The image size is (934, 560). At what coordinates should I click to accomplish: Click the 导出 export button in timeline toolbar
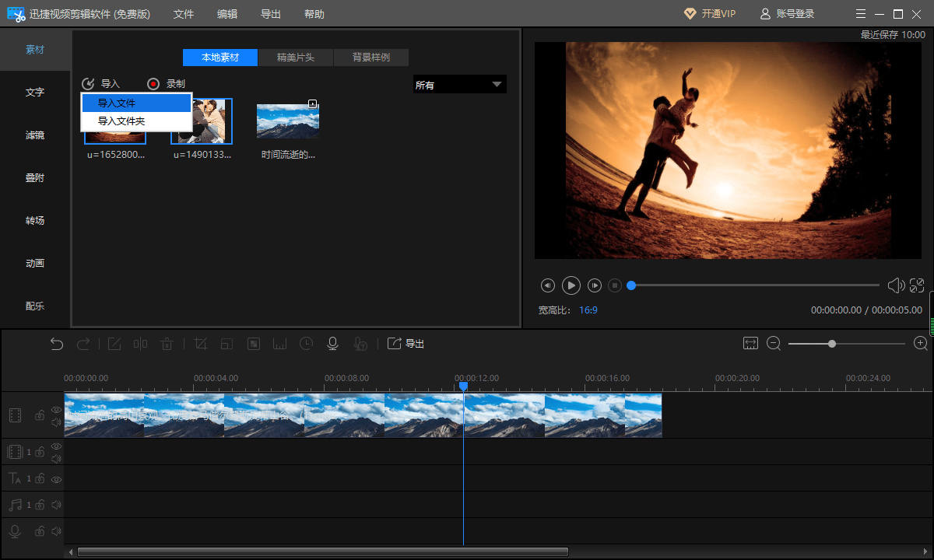click(x=406, y=344)
